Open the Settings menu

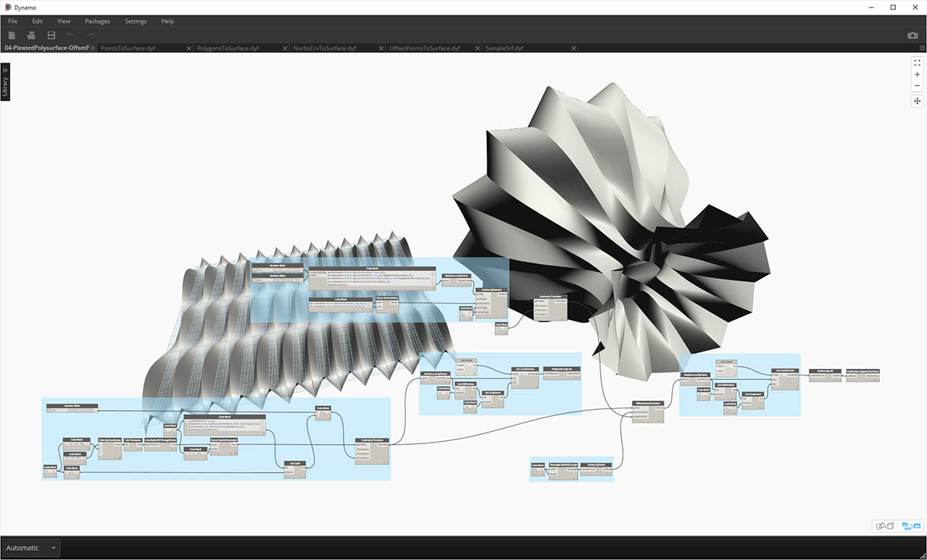pos(136,21)
